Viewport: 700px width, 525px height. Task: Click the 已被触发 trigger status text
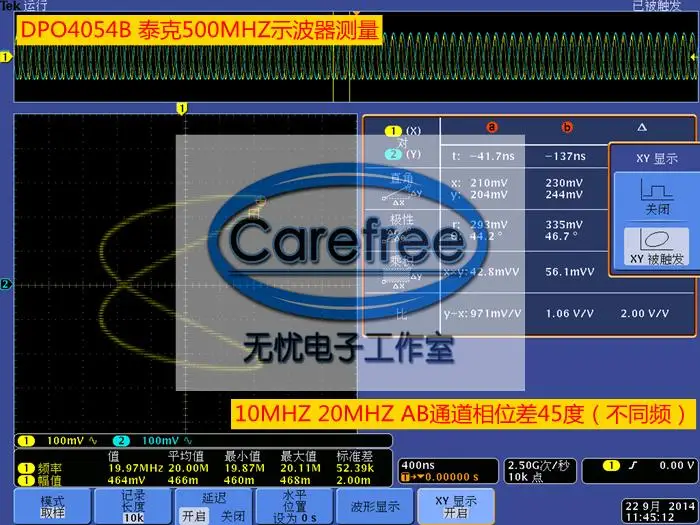pos(656,5)
